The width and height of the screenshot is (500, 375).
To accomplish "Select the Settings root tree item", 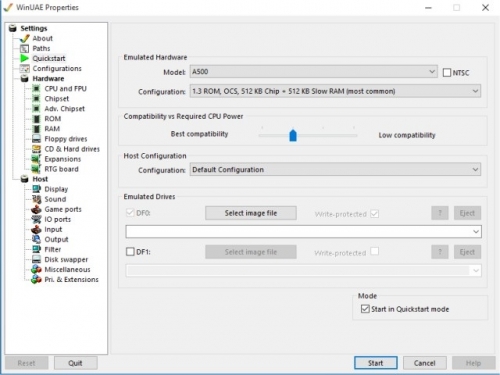I will (34, 28).
